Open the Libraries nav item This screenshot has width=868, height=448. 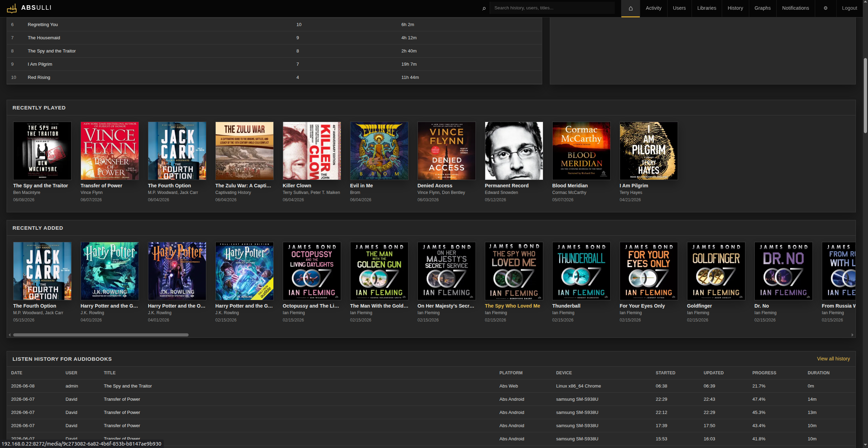pyautogui.click(x=706, y=8)
